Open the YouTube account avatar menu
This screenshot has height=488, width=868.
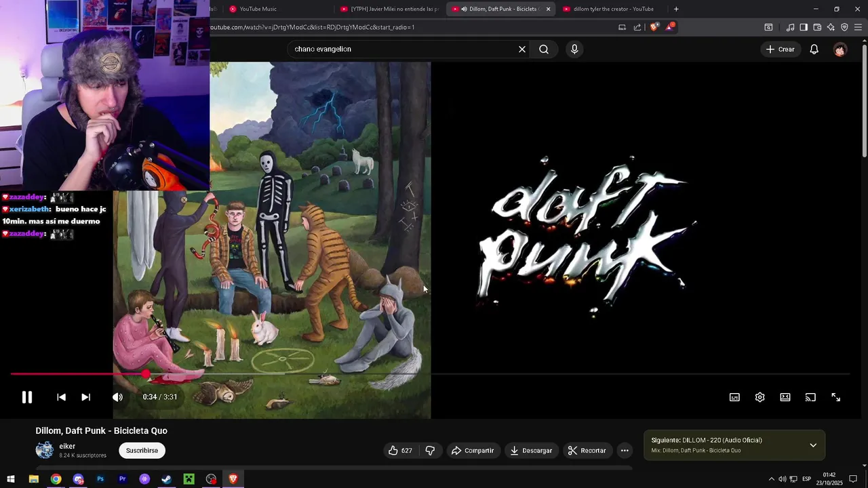coord(840,49)
